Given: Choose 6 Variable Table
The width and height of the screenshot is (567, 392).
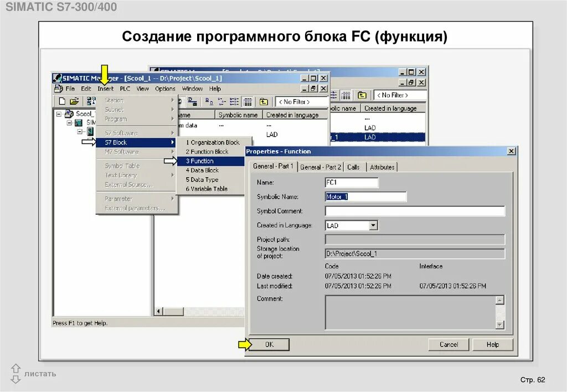Looking at the screenshot, I should point(211,189).
